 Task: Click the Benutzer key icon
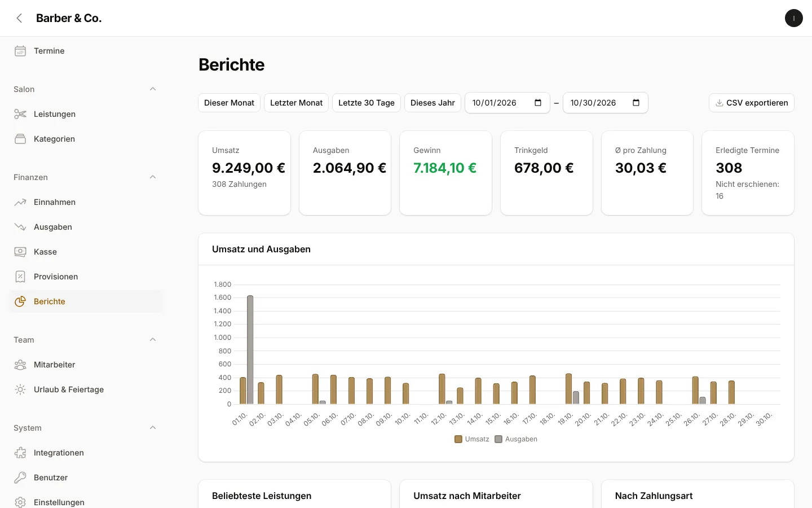coord(20,478)
